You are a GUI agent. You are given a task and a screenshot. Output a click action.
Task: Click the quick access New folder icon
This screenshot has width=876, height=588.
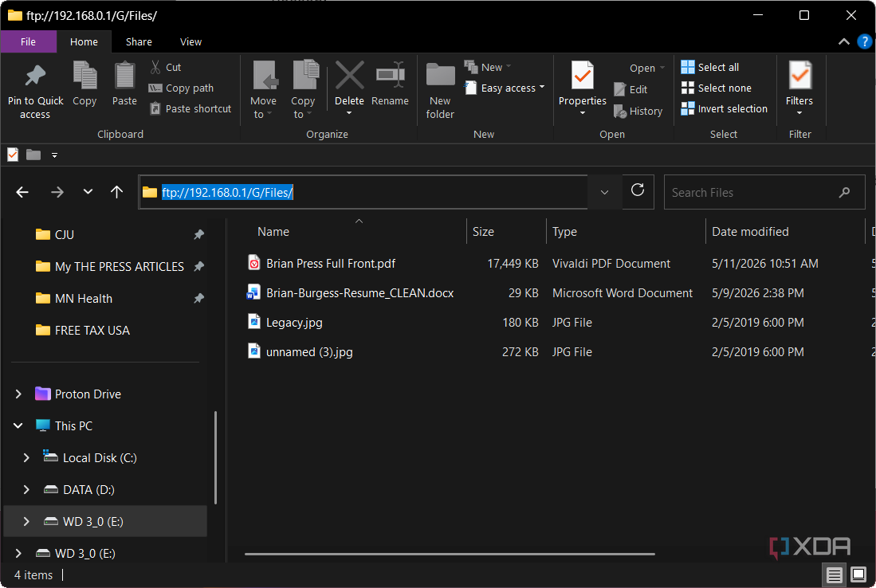pyautogui.click(x=33, y=155)
